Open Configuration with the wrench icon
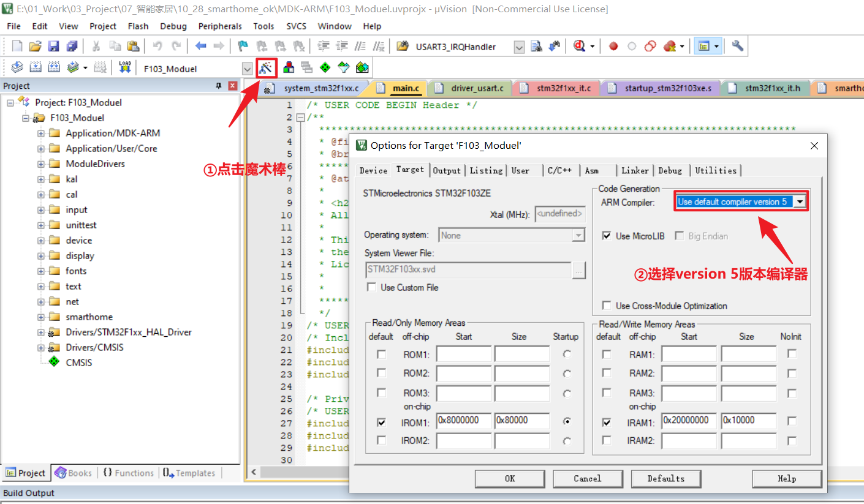Image resolution: width=864 pixels, height=504 pixels. (x=737, y=47)
